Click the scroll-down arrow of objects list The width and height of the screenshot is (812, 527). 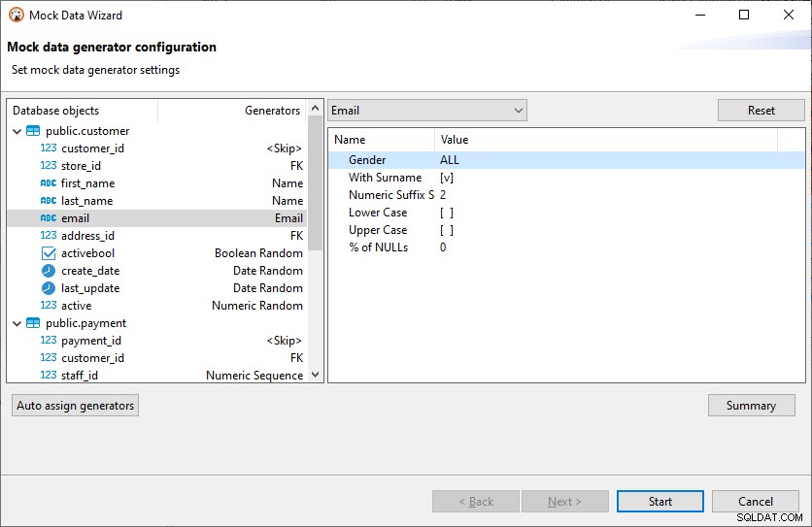(315, 375)
